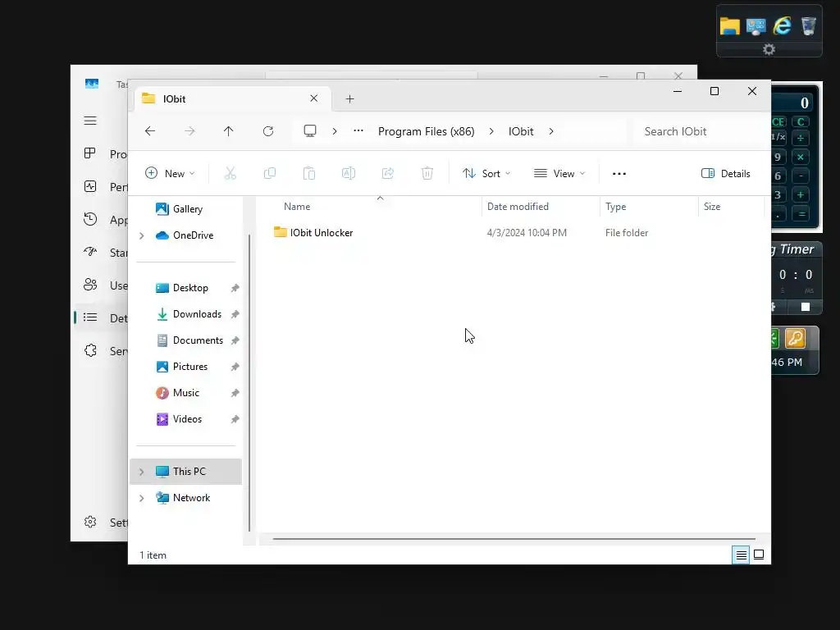840x630 pixels.
Task: Open the New item dropdown
Action: [171, 174]
